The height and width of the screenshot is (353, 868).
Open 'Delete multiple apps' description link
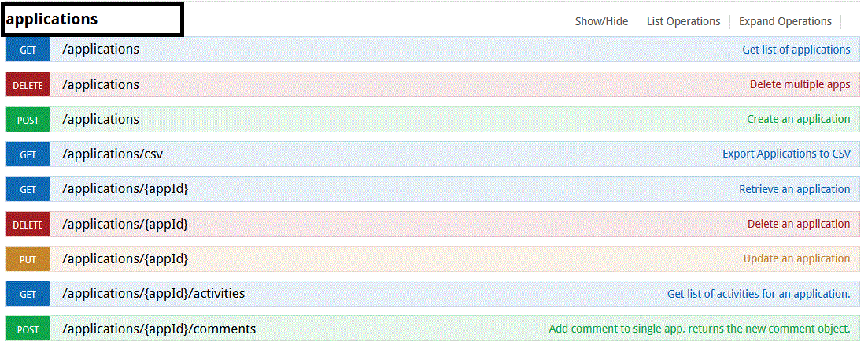(800, 84)
